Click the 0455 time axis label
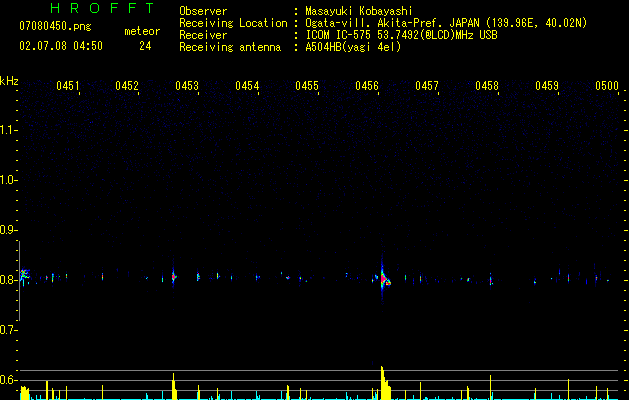The height and width of the screenshot is (400, 629). click(x=307, y=86)
